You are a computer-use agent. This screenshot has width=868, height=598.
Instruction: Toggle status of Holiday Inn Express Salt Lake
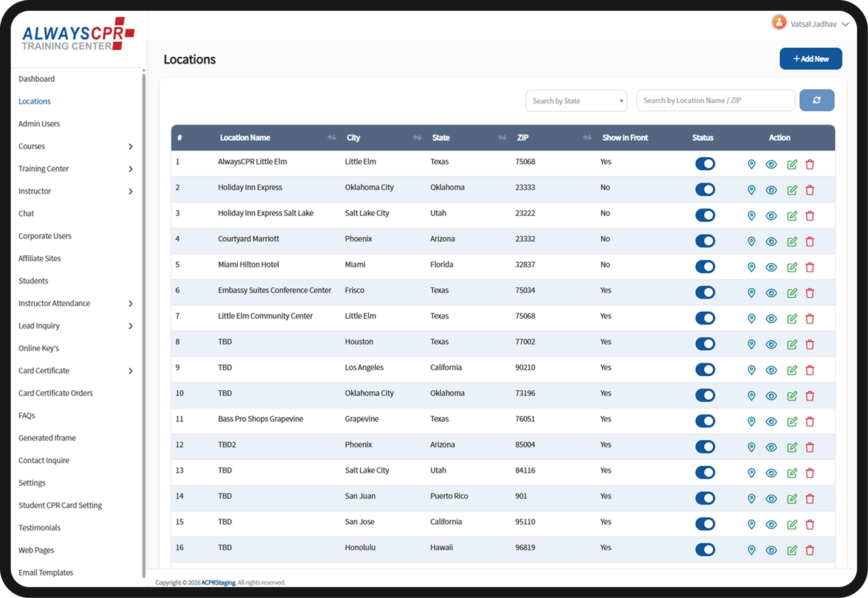[705, 215]
